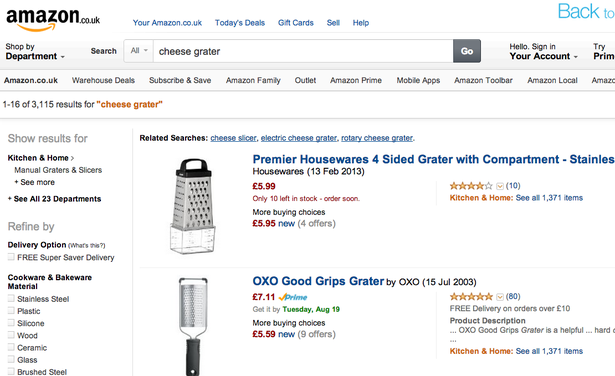Enable the Silicone material checkbox

[11, 323]
